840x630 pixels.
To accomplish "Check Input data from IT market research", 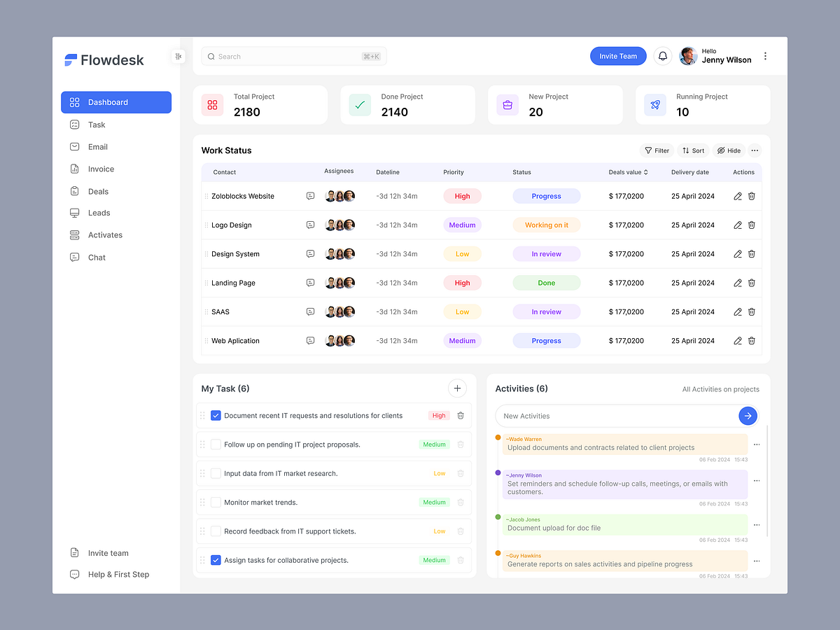I will point(216,473).
